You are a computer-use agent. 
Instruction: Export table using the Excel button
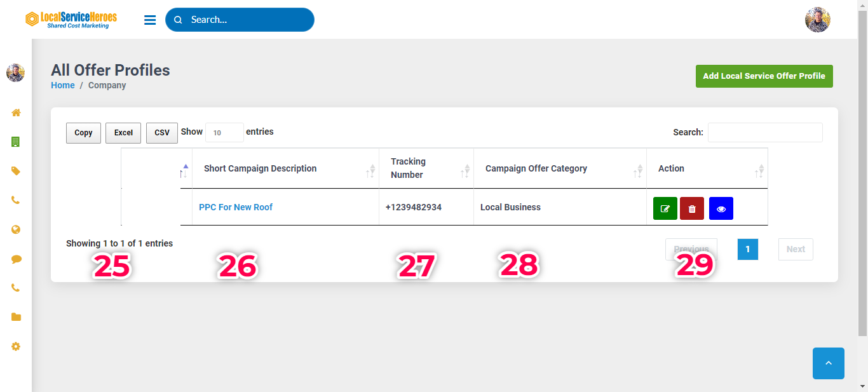123,133
